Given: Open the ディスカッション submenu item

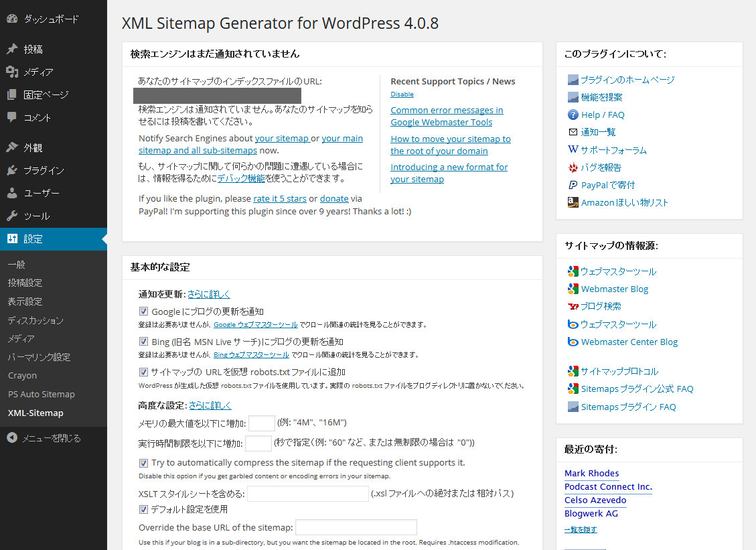Looking at the screenshot, I should click(35, 320).
